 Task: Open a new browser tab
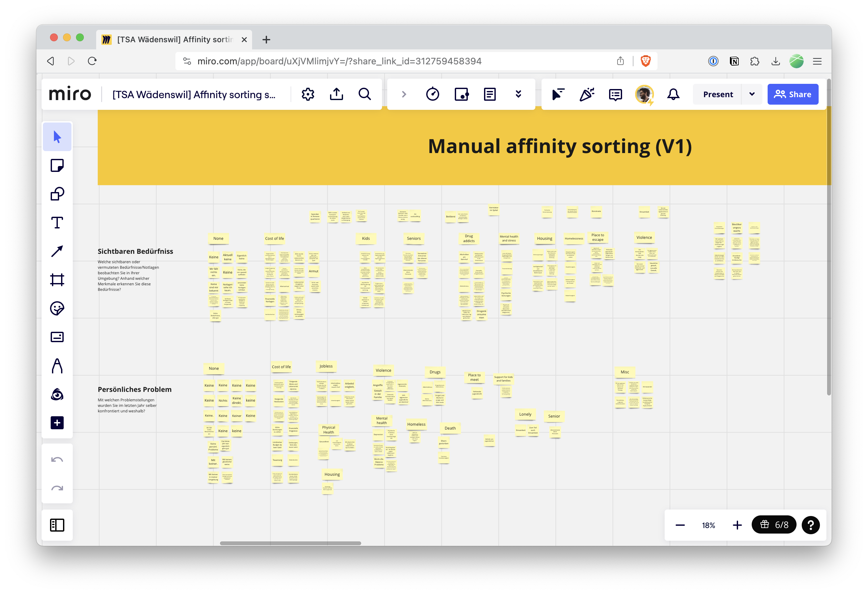[x=266, y=40]
